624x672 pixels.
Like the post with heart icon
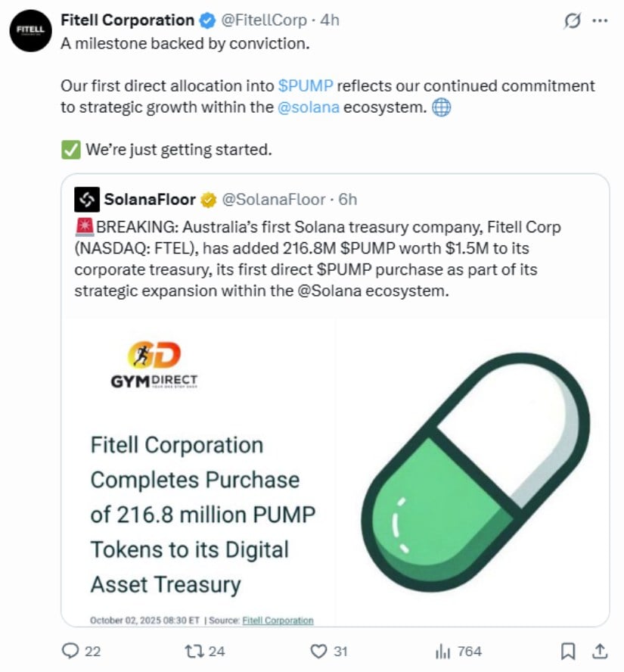point(319,651)
